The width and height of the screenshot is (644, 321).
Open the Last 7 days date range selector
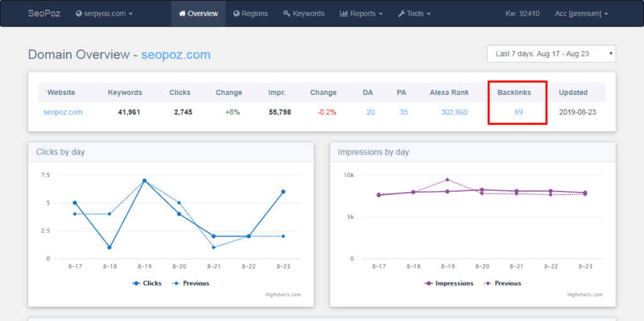click(551, 54)
